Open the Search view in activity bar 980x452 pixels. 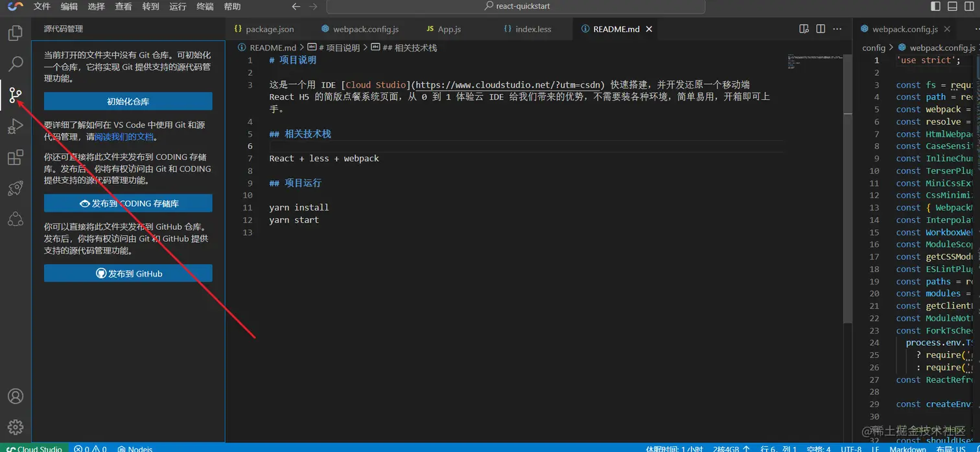coord(16,63)
